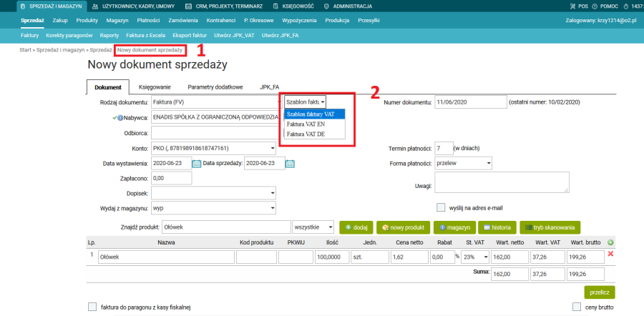The width and height of the screenshot is (644, 316).
Task: Click the tryb skanowania button
Action: pos(548,227)
